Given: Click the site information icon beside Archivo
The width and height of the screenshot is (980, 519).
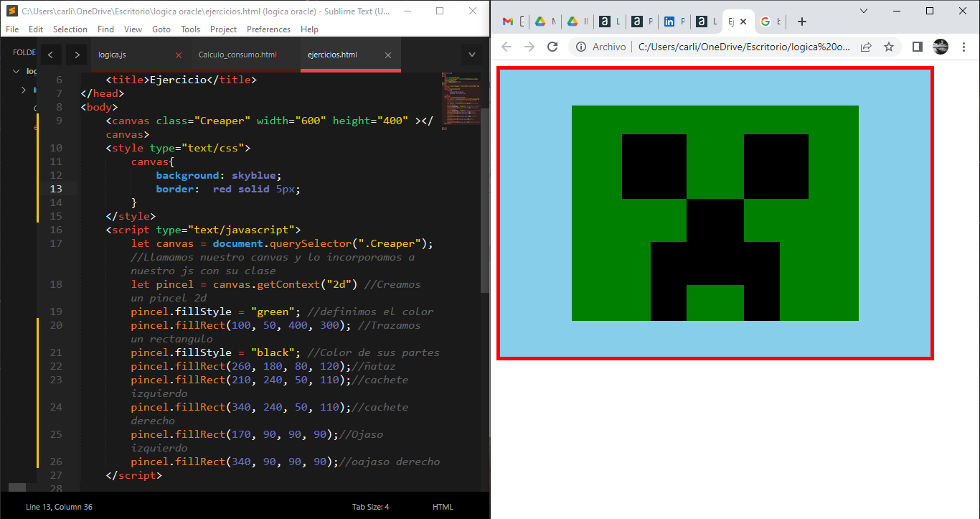Looking at the screenshot, I should (x=580, y=47).
